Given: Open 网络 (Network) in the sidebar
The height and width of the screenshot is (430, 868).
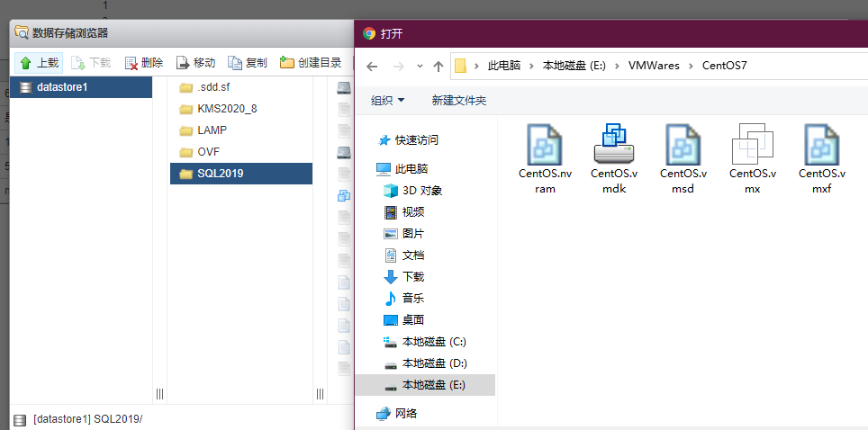Looking at the screenshot, I should 397,413.
